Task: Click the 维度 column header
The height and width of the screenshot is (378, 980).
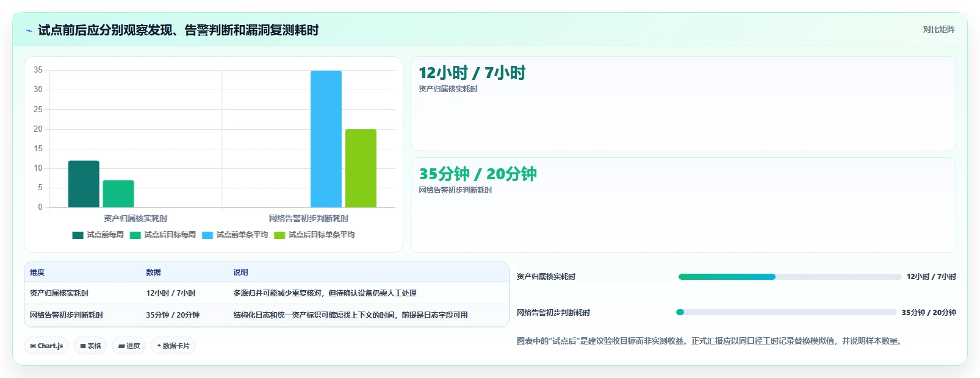Action: coord(37,273)
